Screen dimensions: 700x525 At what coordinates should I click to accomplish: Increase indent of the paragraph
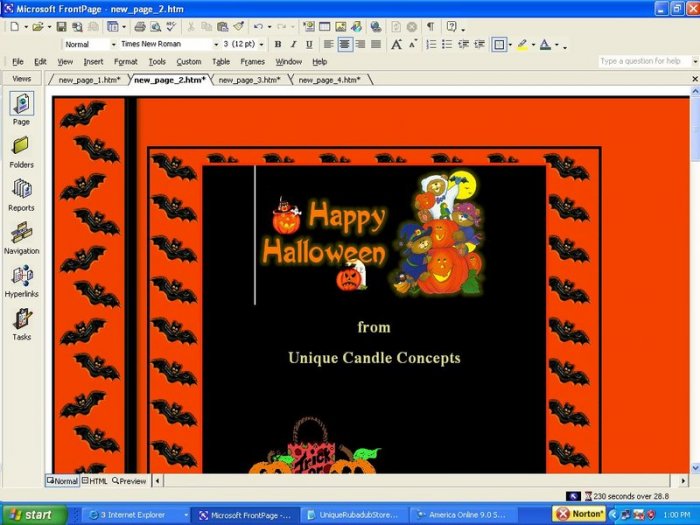(479, 44)
